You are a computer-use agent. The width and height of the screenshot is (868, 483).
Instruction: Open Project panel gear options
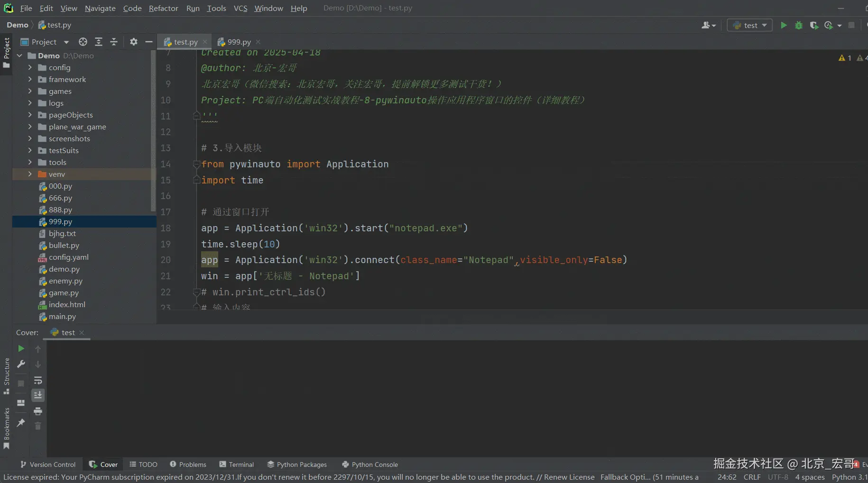coord(134,42)
